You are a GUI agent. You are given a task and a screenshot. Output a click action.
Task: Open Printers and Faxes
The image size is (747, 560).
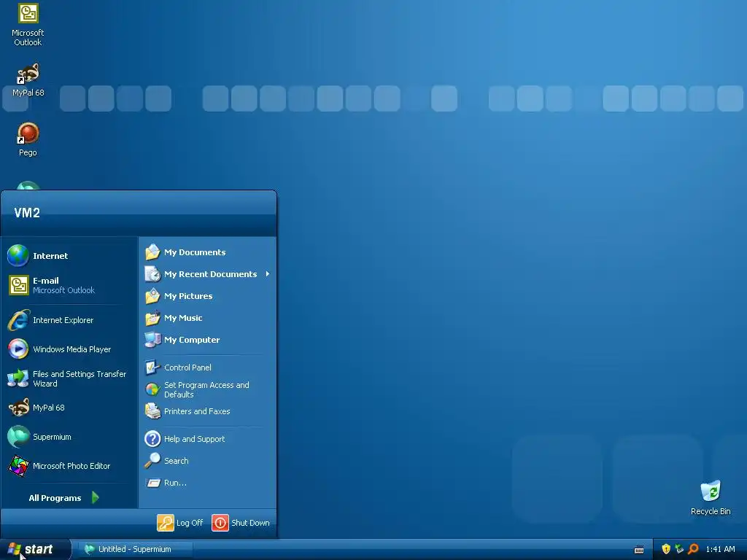[x=208, y=411]
